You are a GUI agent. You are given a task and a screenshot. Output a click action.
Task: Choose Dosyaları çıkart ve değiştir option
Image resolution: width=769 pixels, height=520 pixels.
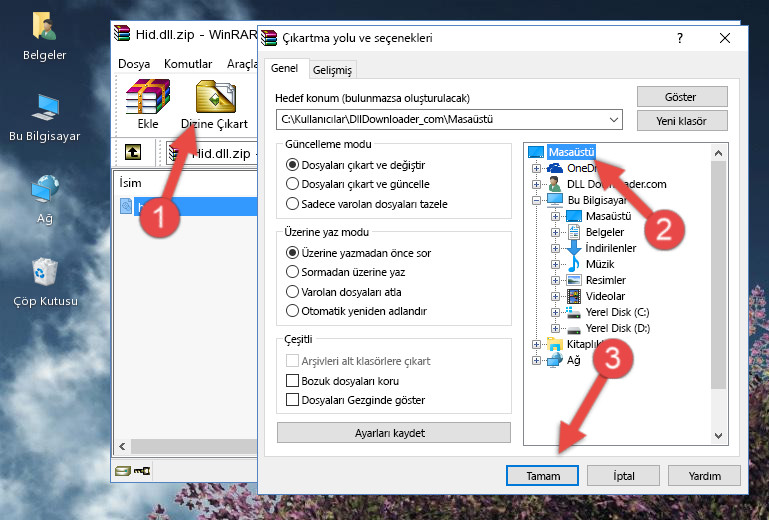(292, 165)
